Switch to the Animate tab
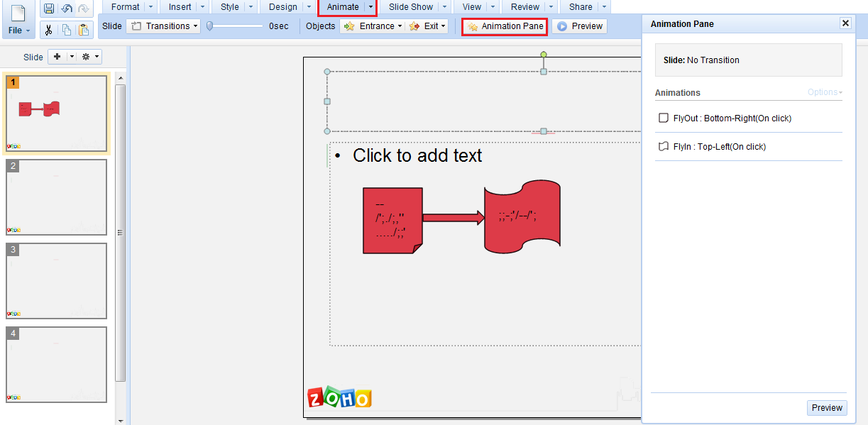The height and width of the screenshot is (425, 868). pos(343,7)
